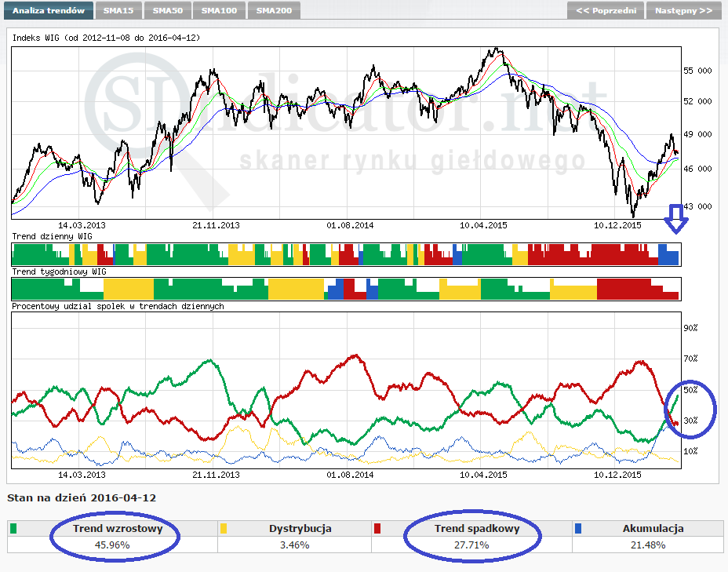
Task: Open the SMA200 tab
Action: (274, 10)
